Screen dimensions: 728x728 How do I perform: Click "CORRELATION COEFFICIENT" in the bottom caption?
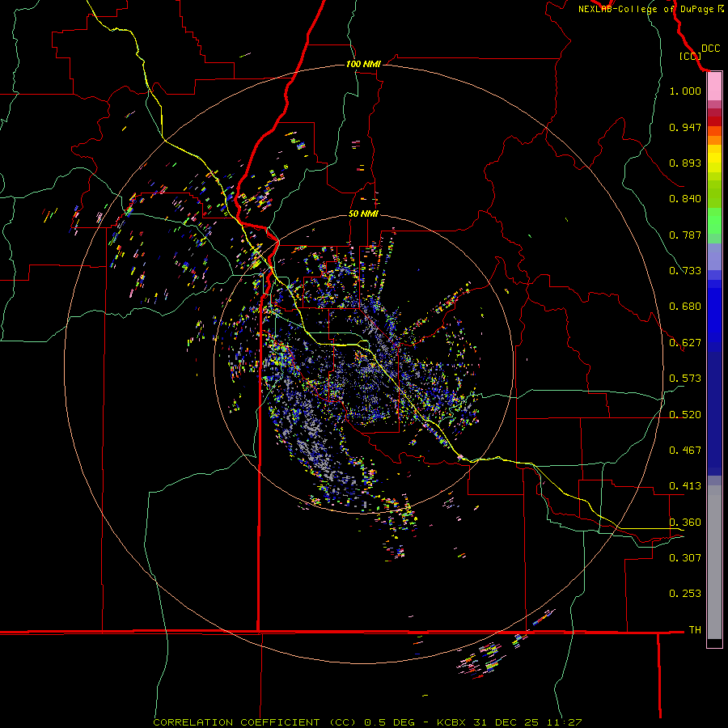(236, 722)
